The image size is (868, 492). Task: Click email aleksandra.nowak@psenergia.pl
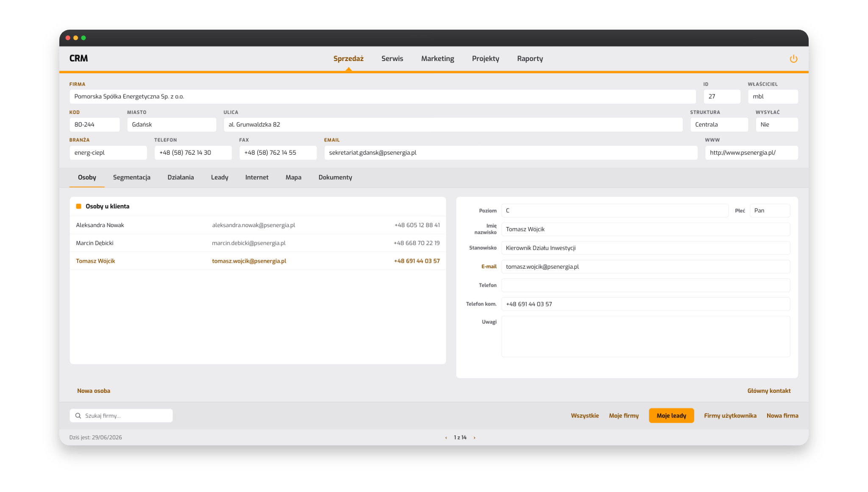coord(253,225)
